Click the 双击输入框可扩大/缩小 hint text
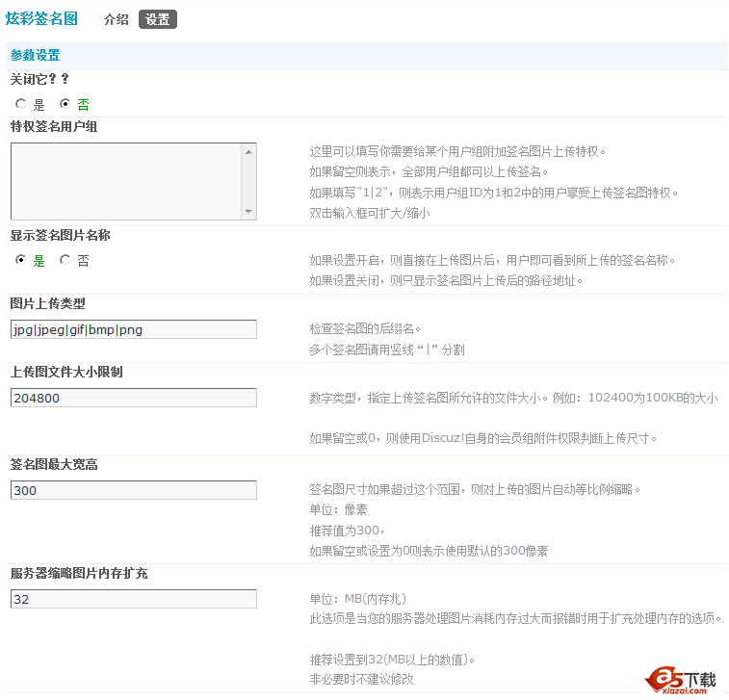The width and height of the screenshot is (729, 700). [x=369, y=213]
